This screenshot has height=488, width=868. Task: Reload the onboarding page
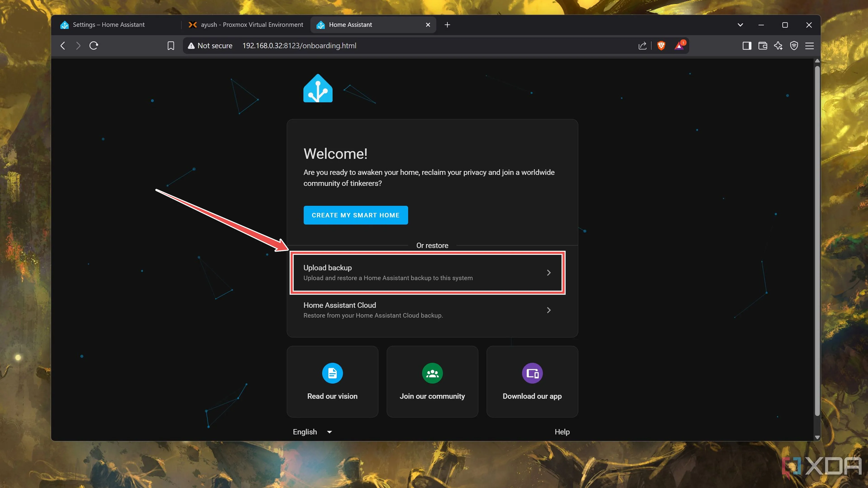(x=94, y=45)
